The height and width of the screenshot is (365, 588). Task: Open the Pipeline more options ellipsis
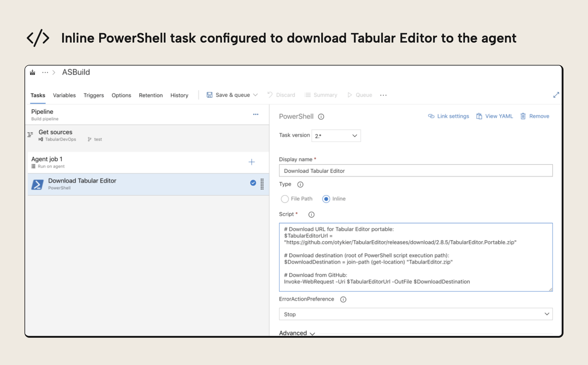(256, 114)
